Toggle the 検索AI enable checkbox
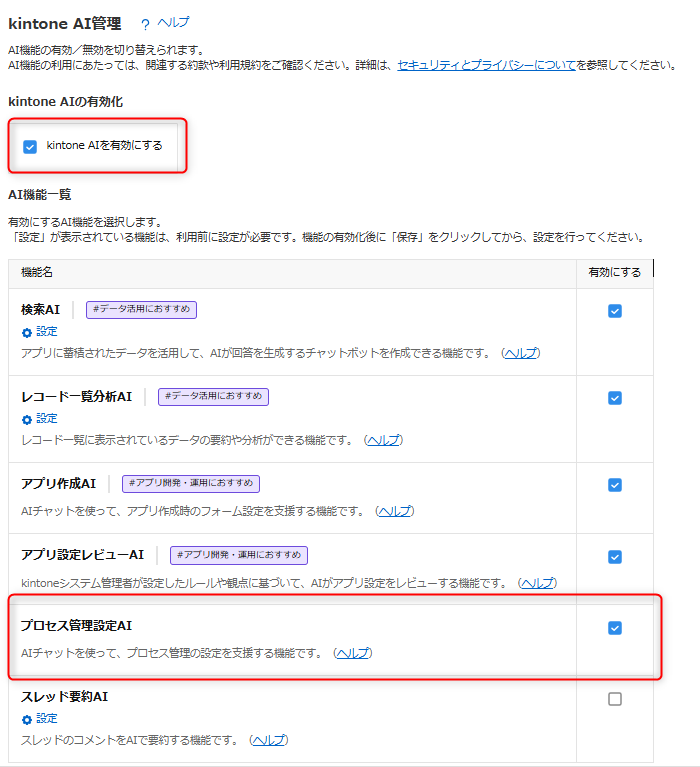Screen dimensions: 700x767 tap(615, 311)
